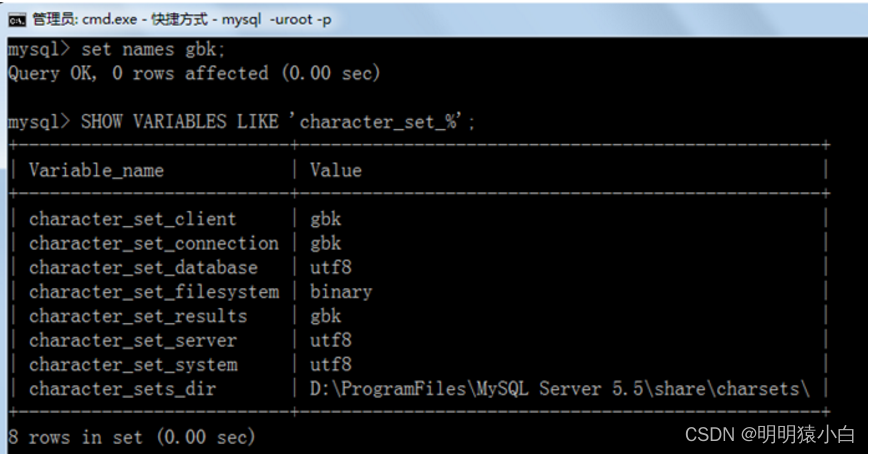Click the character_set_filesystem variable name
The image size is (870, 454).
[x=153, y=292]
